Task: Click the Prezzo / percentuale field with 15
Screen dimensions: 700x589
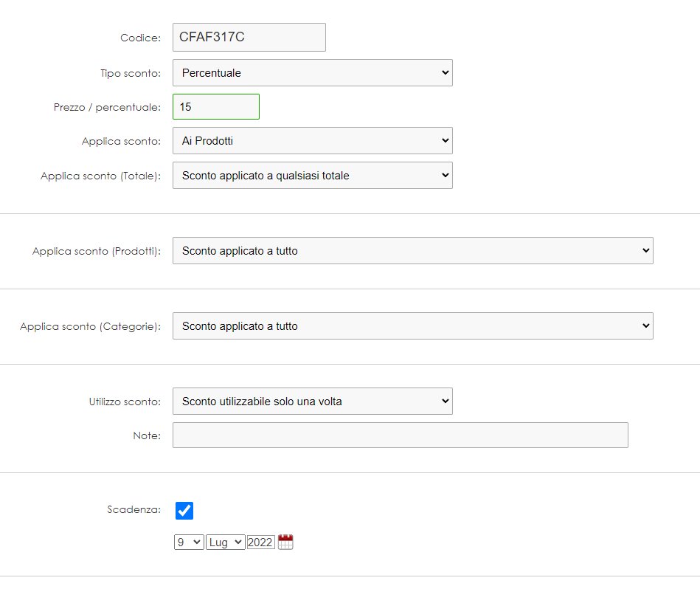Action: coord(216,107)
